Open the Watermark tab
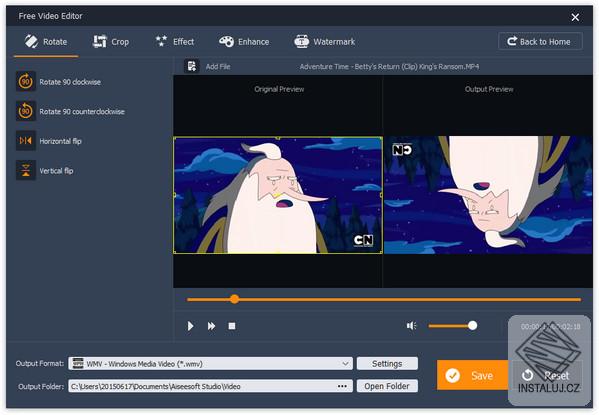Viewport: 599px width, 415px height. tap(325, 42)
